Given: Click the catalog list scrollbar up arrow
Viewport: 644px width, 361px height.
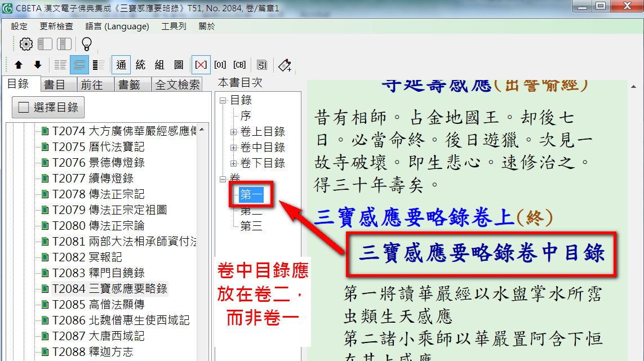Looking at the screenshot, I should pos(201,130).
